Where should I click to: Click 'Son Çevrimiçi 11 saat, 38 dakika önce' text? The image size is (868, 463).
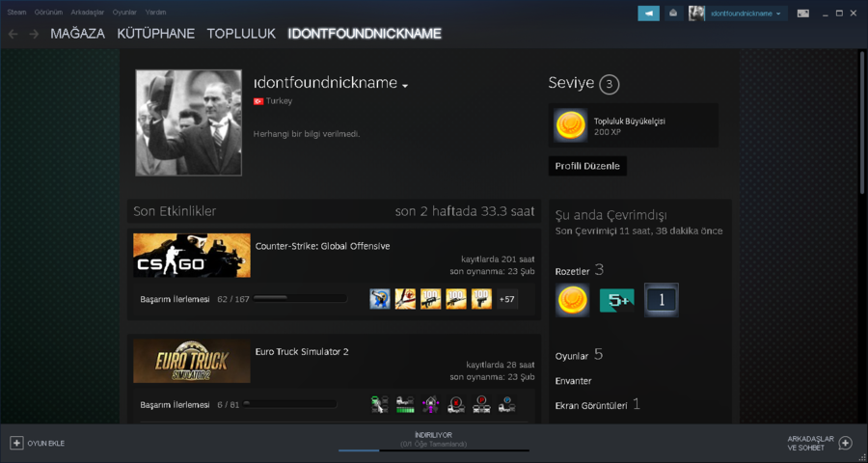[638, 231]
